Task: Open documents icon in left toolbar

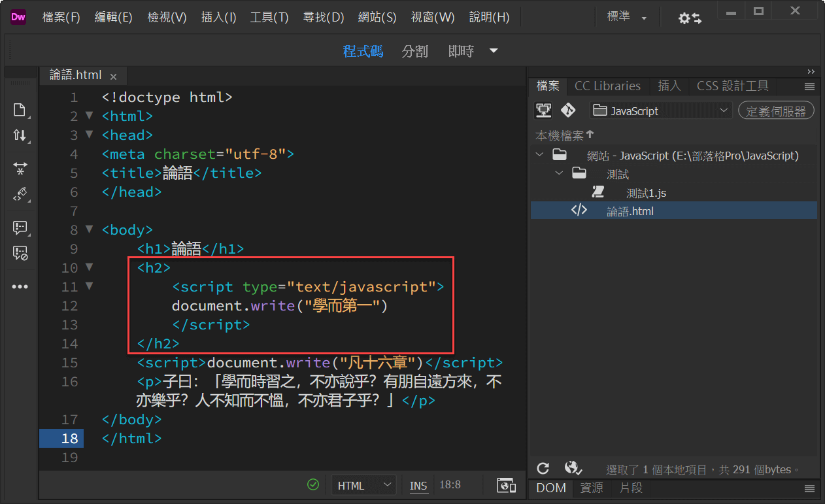Action: point(20,110)
